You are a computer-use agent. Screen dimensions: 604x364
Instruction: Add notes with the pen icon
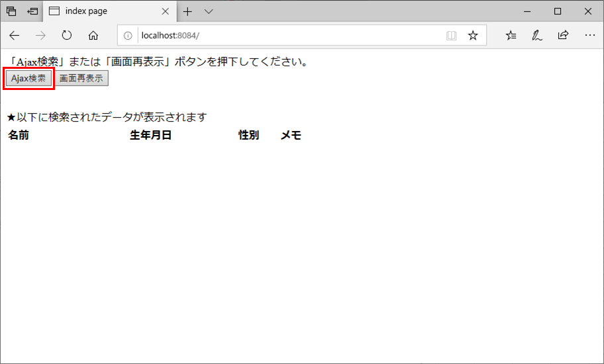(537, 36)
